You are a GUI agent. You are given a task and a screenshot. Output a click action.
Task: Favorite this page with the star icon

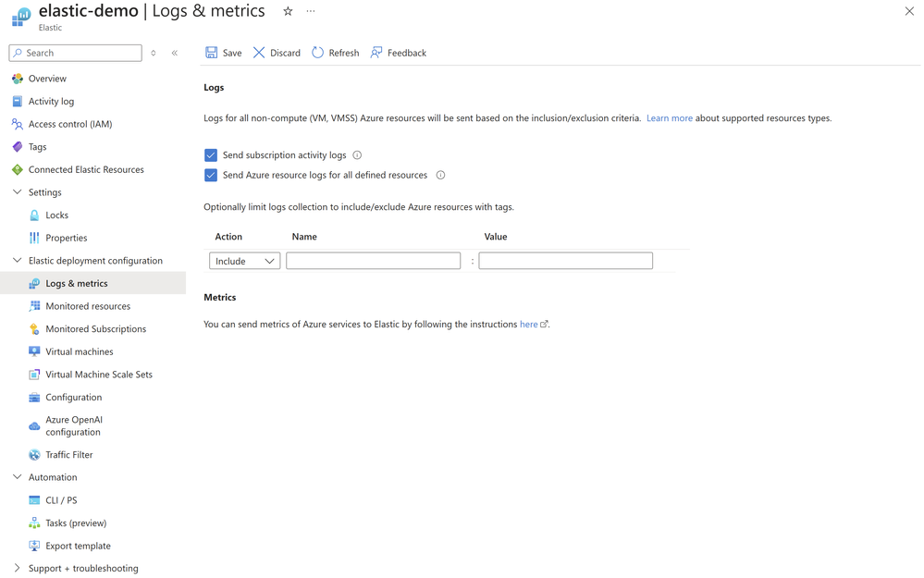(x=288, y=11)
